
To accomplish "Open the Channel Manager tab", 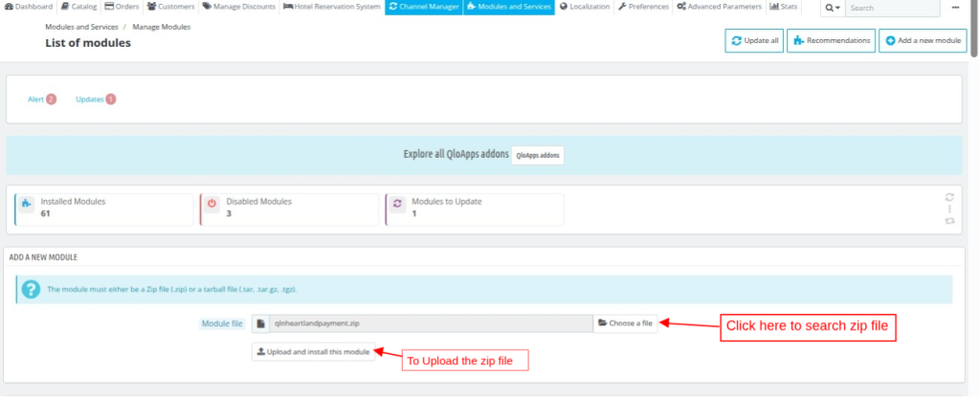I will point(424,7).
